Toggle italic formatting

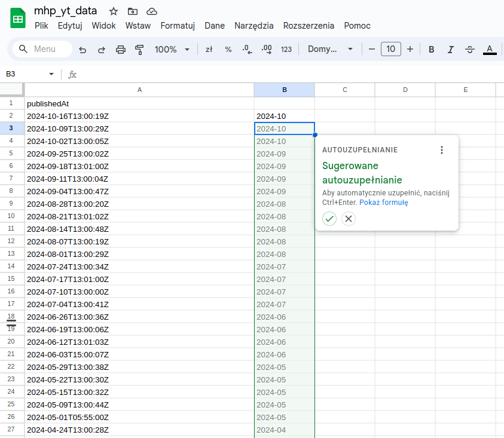pyautogui.click(x=450, y=49)
